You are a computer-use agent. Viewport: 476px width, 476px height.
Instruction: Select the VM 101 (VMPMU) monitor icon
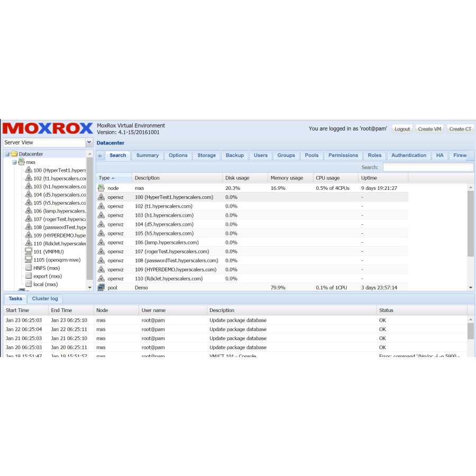tap(29, 252)
